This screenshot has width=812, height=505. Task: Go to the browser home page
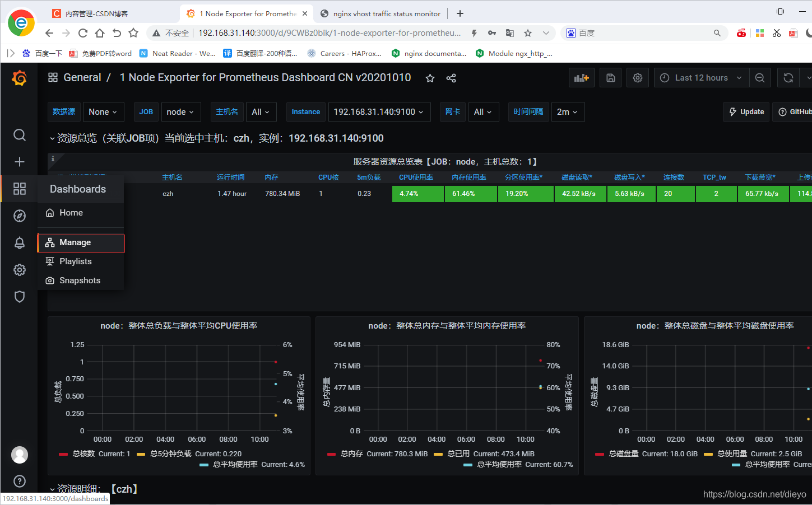coord(100,33)
